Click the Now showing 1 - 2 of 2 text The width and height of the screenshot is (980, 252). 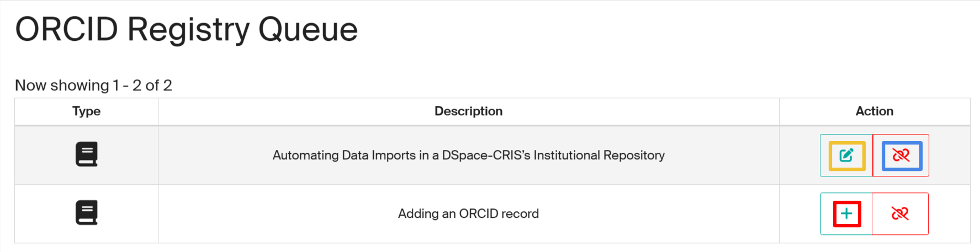(x=93, y=85)
